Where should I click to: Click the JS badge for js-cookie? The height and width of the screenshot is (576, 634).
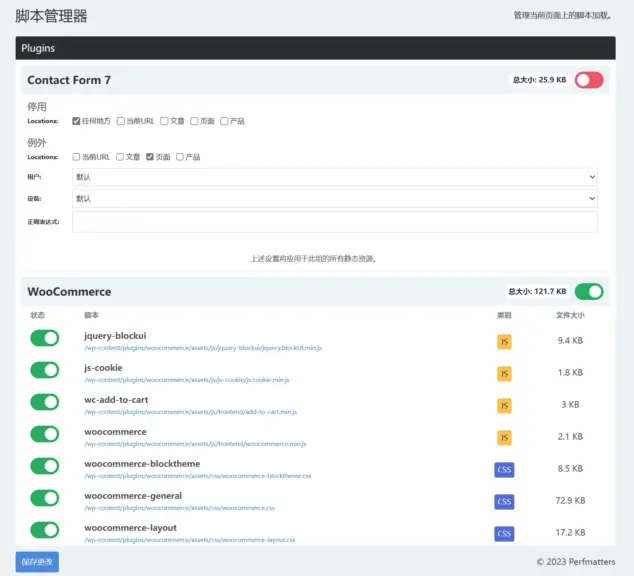pyautogui.click(x=504, y=373)
